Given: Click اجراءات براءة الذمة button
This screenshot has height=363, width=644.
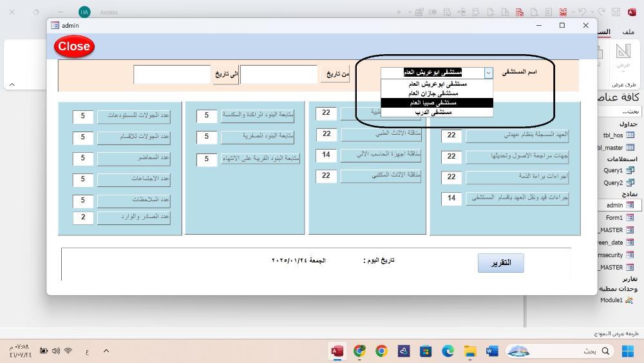Looking at the screenshot, I should (x=517, y=177).
